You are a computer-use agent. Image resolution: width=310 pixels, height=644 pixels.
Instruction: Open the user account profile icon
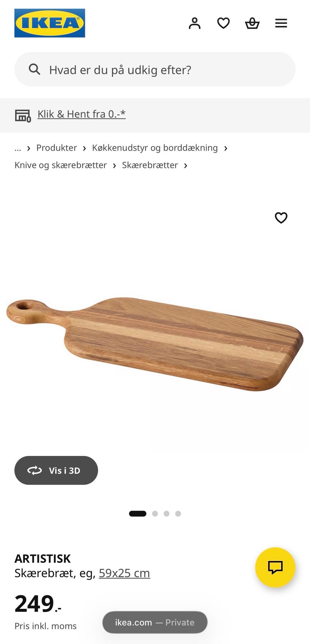[195, 23]
